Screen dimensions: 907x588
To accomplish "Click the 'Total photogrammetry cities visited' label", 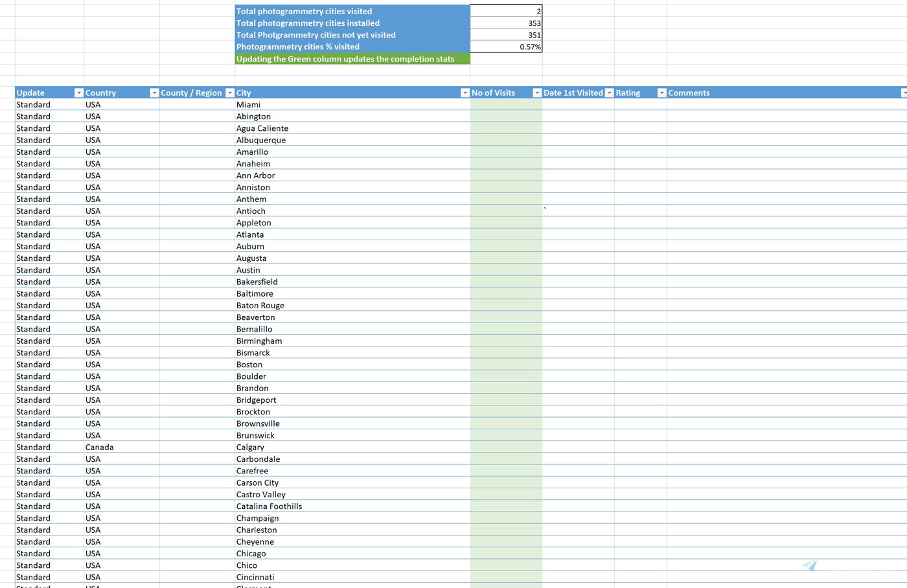I will point(304,11).
